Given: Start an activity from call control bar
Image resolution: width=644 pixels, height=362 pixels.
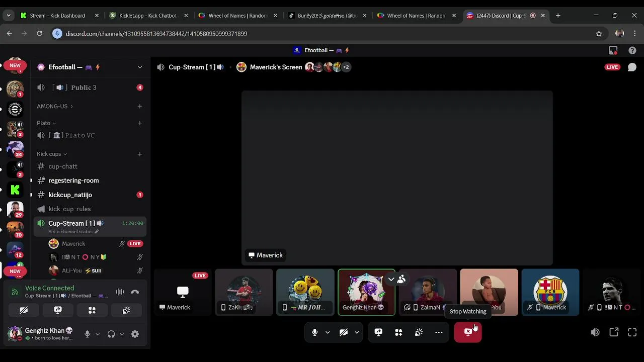Looking at the screenshot, I should pyautogui.click(x=398, y=332).
